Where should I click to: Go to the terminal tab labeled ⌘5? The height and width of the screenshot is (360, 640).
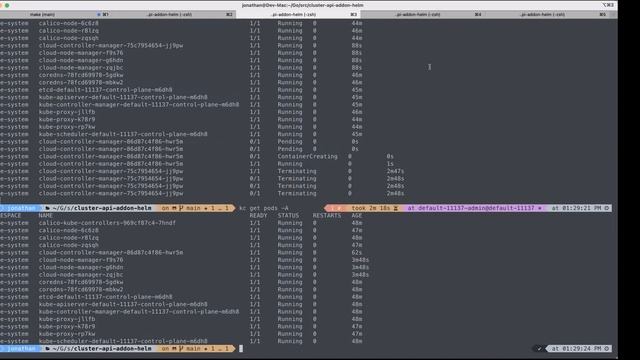547,14
